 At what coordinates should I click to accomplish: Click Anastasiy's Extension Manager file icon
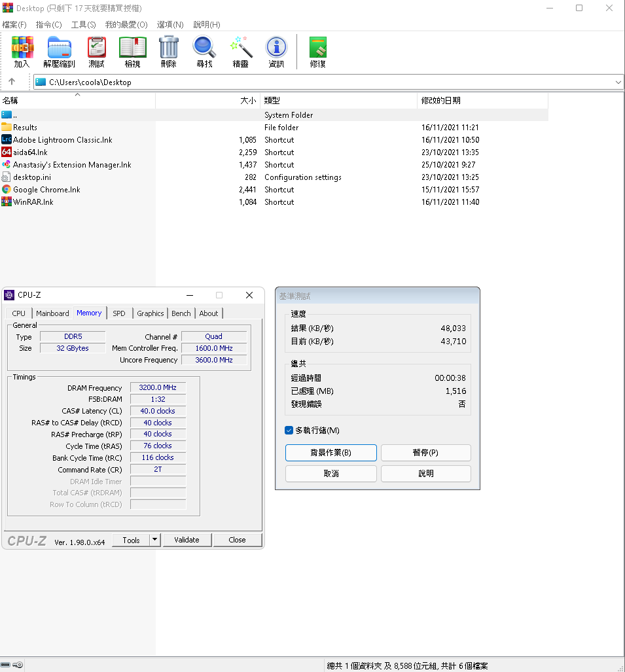[7, 165]
